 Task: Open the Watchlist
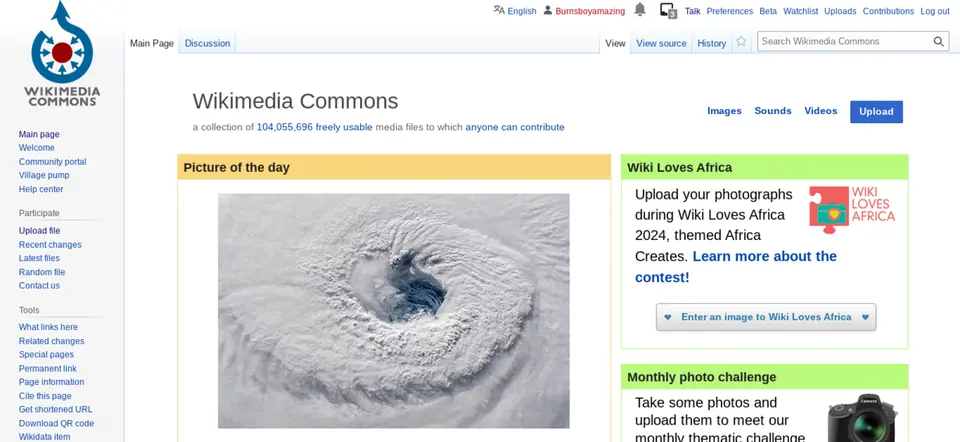tap(801, 11)
